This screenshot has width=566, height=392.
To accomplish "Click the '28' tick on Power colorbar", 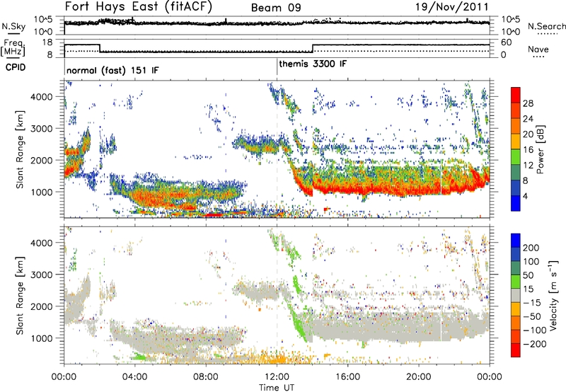I will tap(528, 103).
